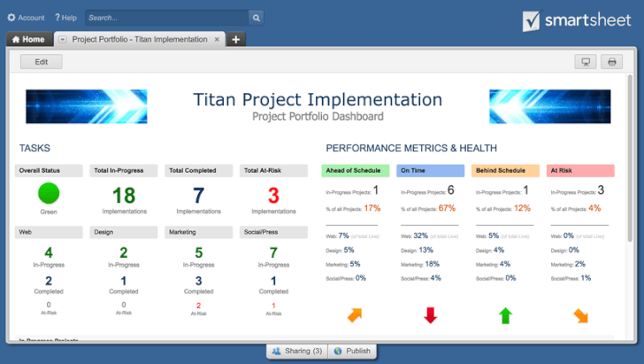Click Social/Press In-Progress value 7
This screenshot has height=364, width=644.
click(x=273, y=252)
